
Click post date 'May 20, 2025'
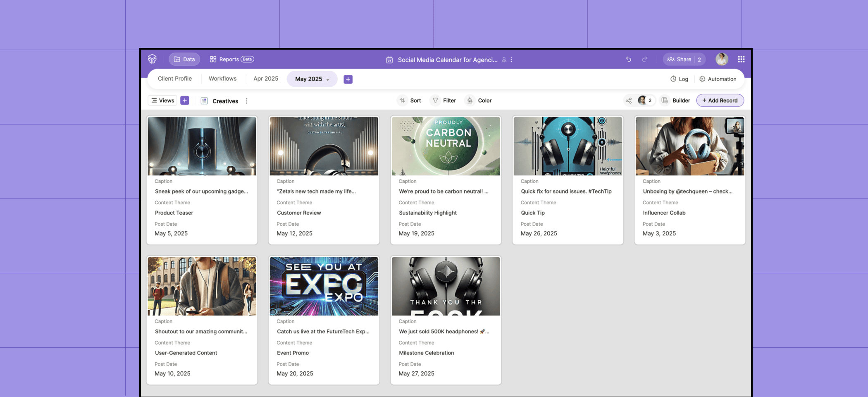pos(295,374)
